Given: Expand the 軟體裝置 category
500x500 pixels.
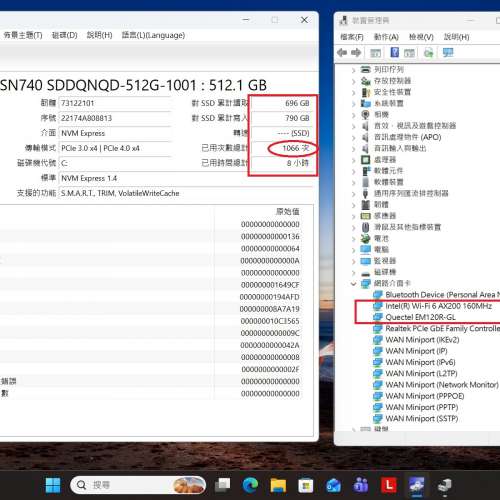Looking at the screenshot, I should (354, 182).
